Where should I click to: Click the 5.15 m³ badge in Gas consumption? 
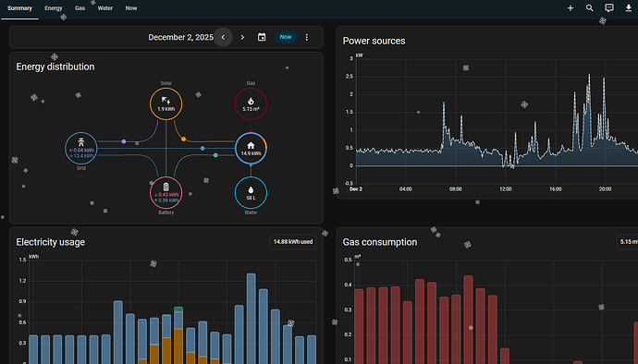pyautogui.click(x=628, y=241)
